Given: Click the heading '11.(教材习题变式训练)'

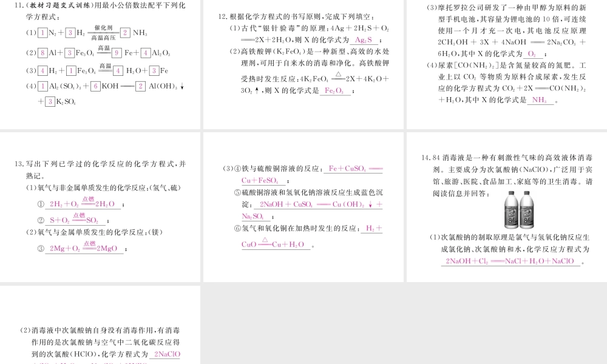Looking at the screenshot, I should [53, 5].
